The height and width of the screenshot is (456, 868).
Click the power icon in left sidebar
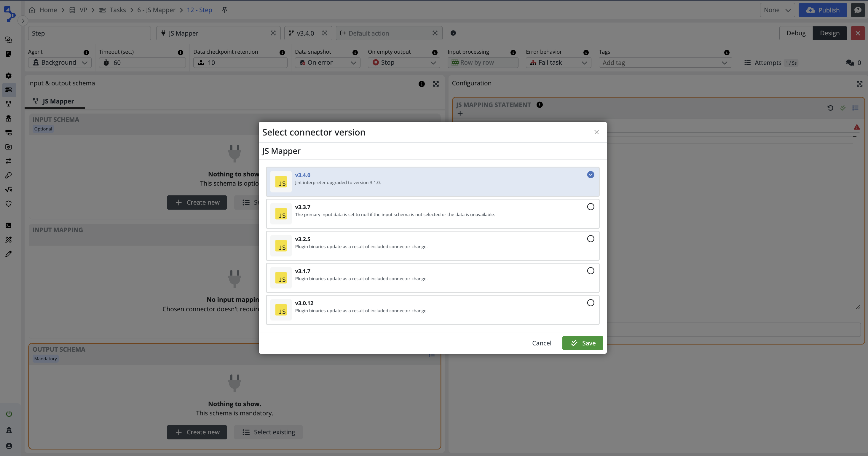click(9, 414)
